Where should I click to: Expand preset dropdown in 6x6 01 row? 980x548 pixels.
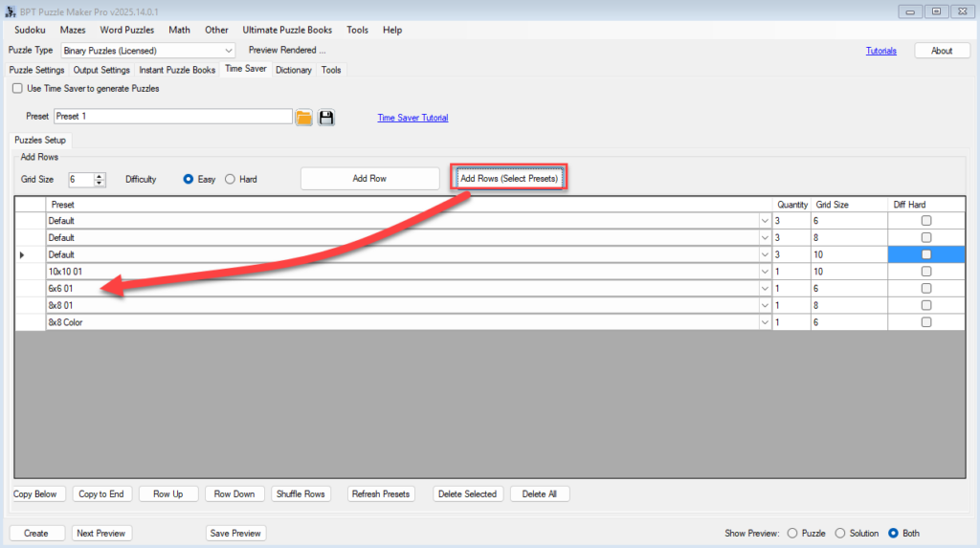tap(765, 289)
